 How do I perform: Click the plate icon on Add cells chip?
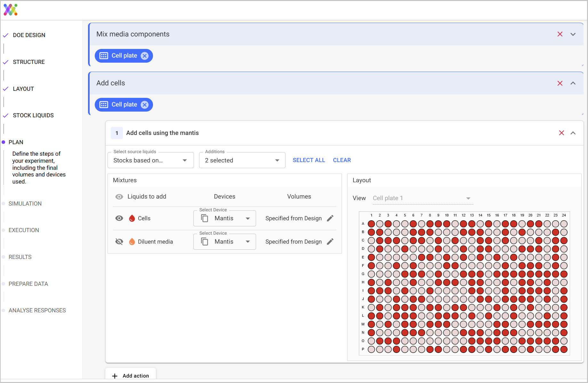tap(104, 105)
